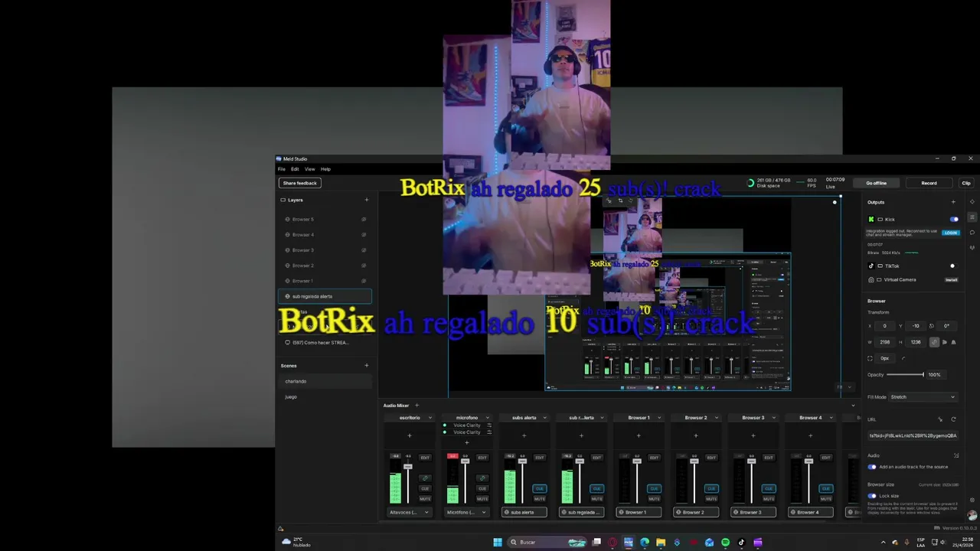
Task: Click the lock aspect ratio icon beside height
Action: [934, 342]
